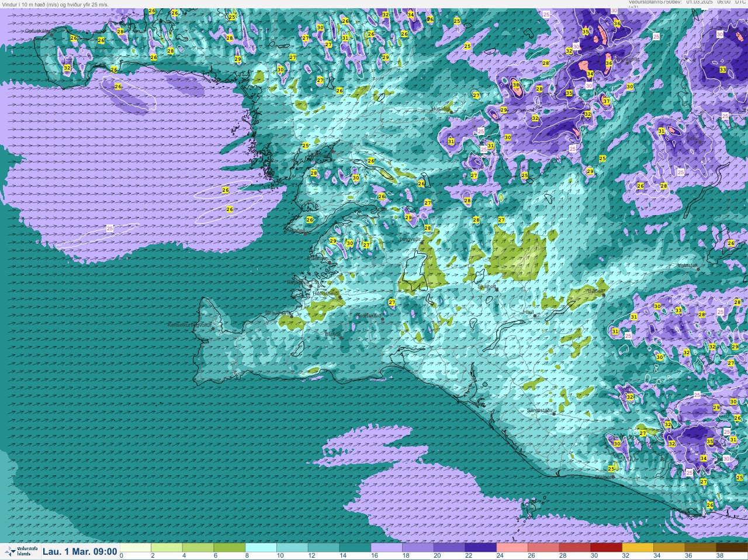Select the 24–26 m/s pink legend swatch
The height and width of the screenshot is (560, 748).
[x=512, y=548]
